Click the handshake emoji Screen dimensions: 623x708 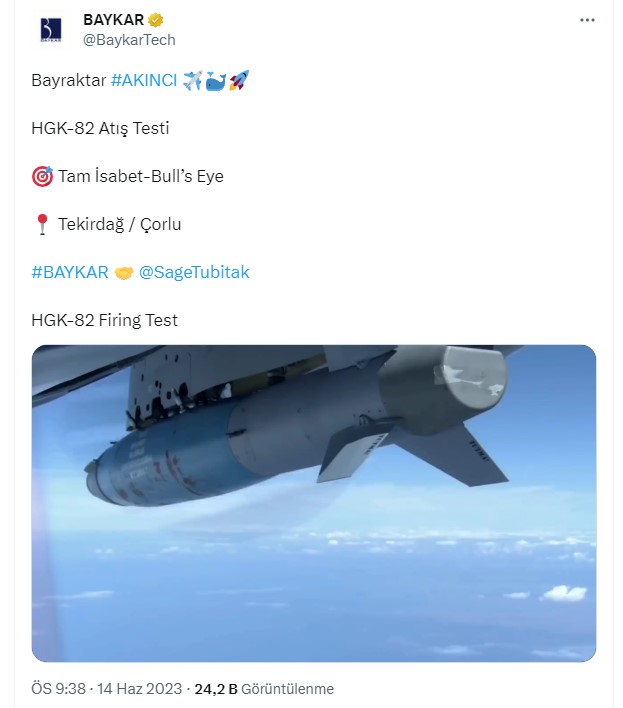(x=124, y=272)
